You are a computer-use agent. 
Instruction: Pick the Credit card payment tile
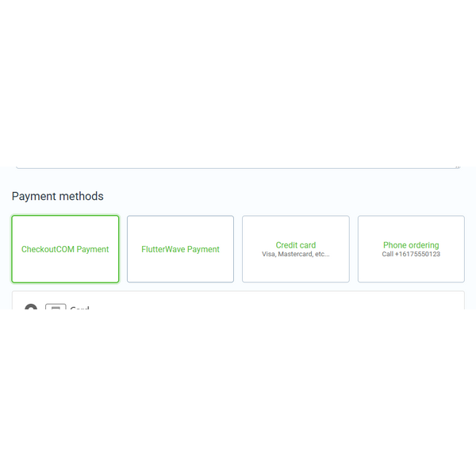pyautogui.click(x=295, y=249)
